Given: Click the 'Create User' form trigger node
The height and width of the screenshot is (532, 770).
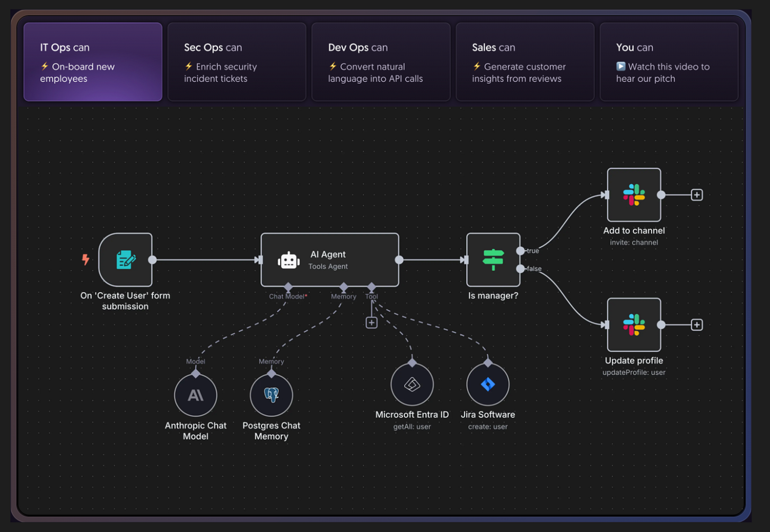Looking at the screenshot, I should pos(125,260).
